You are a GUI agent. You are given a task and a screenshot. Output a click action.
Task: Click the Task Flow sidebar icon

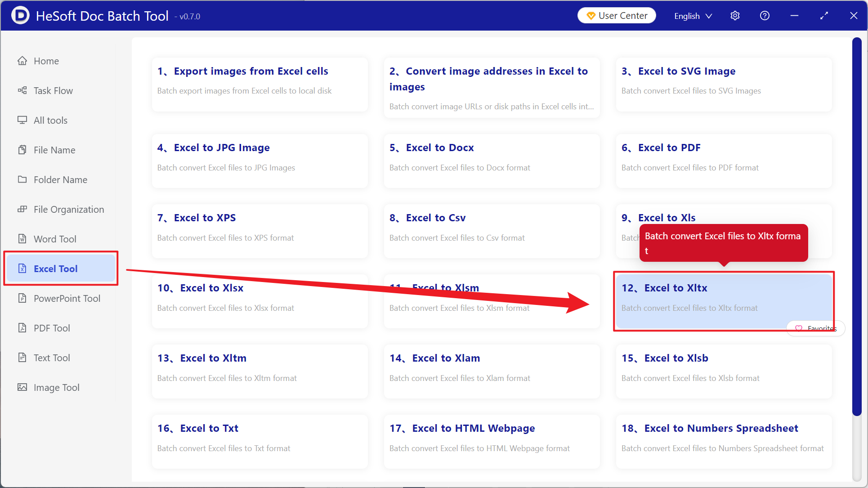[x=22, y=90]
